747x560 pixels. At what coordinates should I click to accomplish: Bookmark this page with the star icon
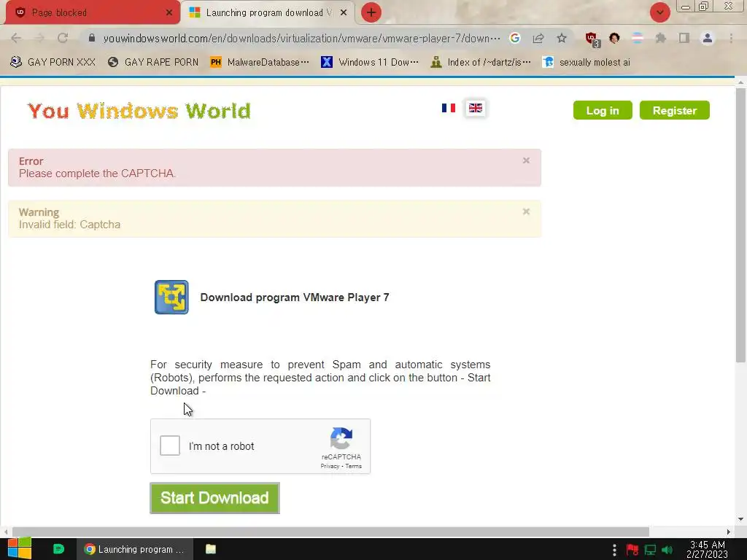coord(562,38)
